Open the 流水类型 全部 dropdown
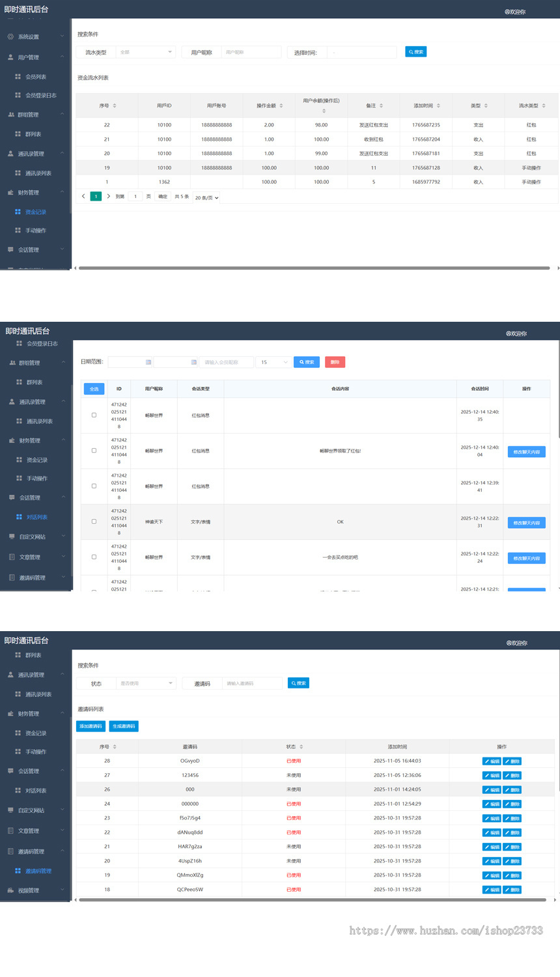This screenshot has width=560, height=977. tap(146, 52)
